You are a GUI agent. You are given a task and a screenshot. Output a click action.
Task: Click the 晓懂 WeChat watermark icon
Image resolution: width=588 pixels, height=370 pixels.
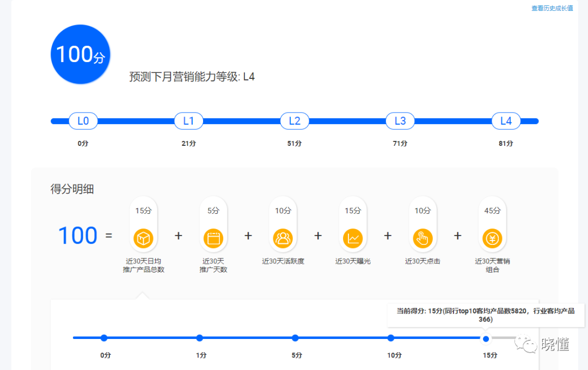tap(526, 343)
